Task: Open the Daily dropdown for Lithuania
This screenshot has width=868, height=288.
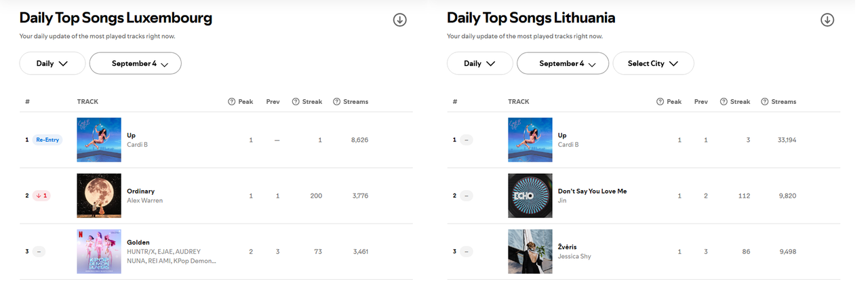Action: (480, 63)
